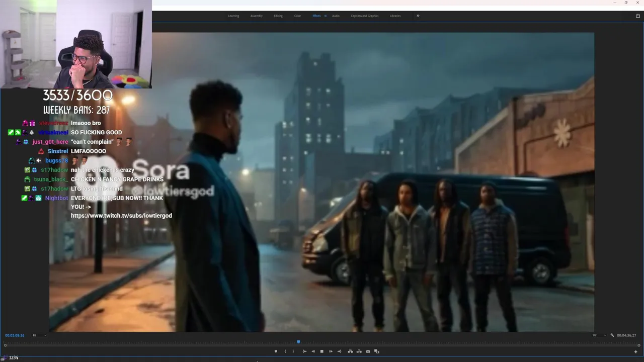This screenshot has width=644, height=362.
Task: Click chat message 'LTG losing his mind'
Action: 97,189
